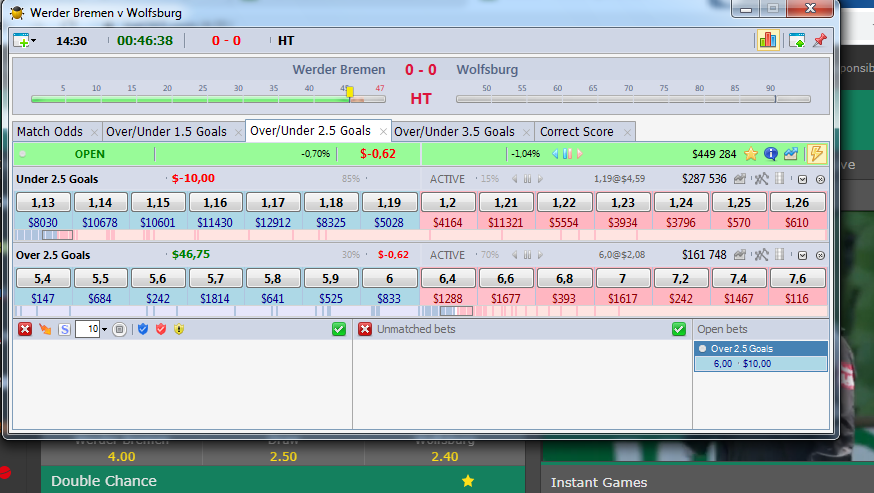Click the round stop button in bet toolbar
Screen dimensions: 874x493
coord(119,330)
